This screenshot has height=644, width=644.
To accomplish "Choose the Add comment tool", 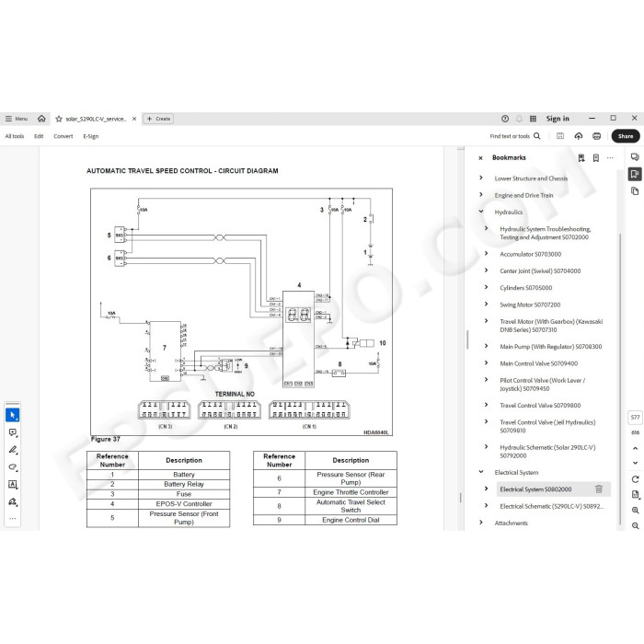I will [x=12, y=432].
